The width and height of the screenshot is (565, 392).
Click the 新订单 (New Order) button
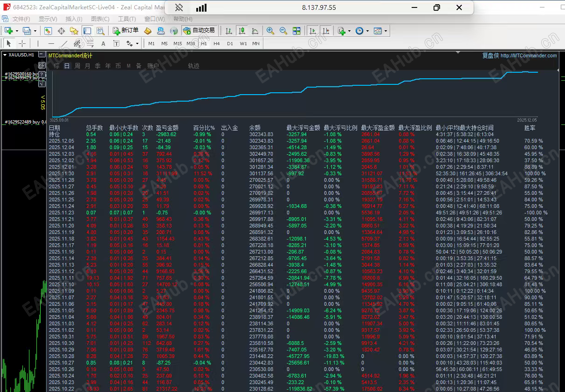126,31
